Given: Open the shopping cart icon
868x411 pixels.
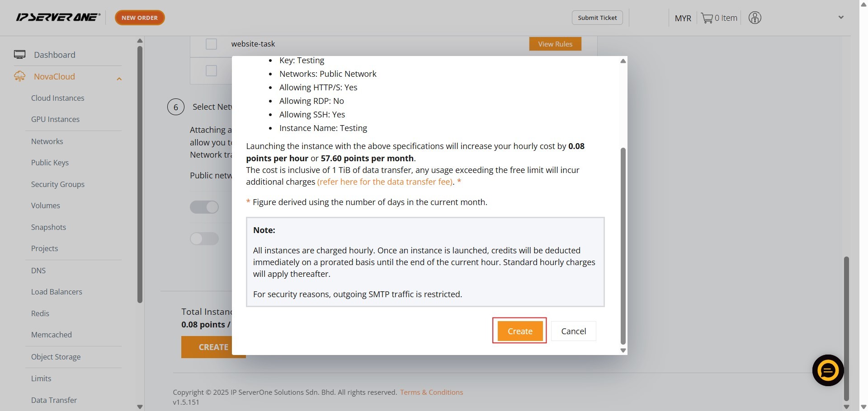Looking at the screenshot, I should (x=707, y=18).
